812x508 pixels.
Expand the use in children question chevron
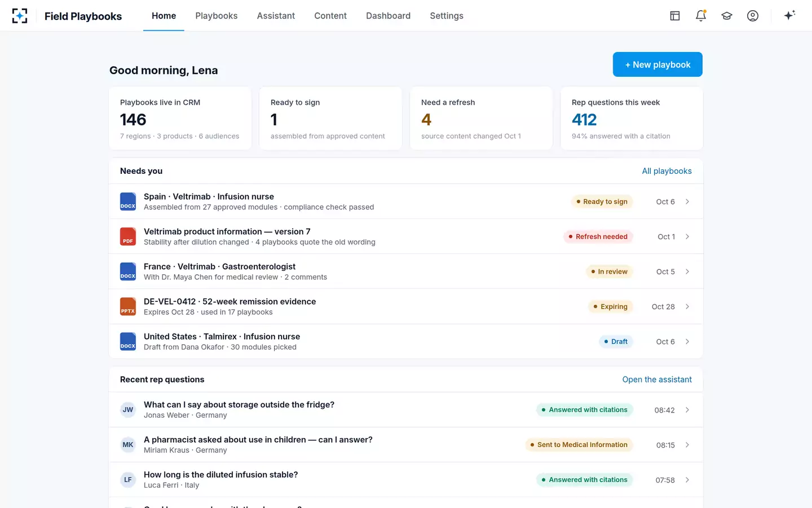[687, 445]
